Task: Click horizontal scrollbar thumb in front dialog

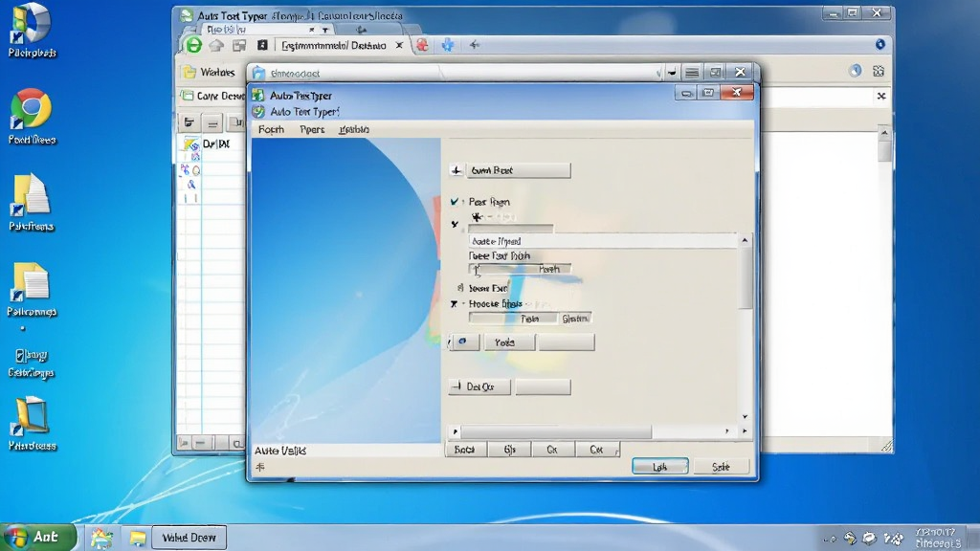Action: 556,431
